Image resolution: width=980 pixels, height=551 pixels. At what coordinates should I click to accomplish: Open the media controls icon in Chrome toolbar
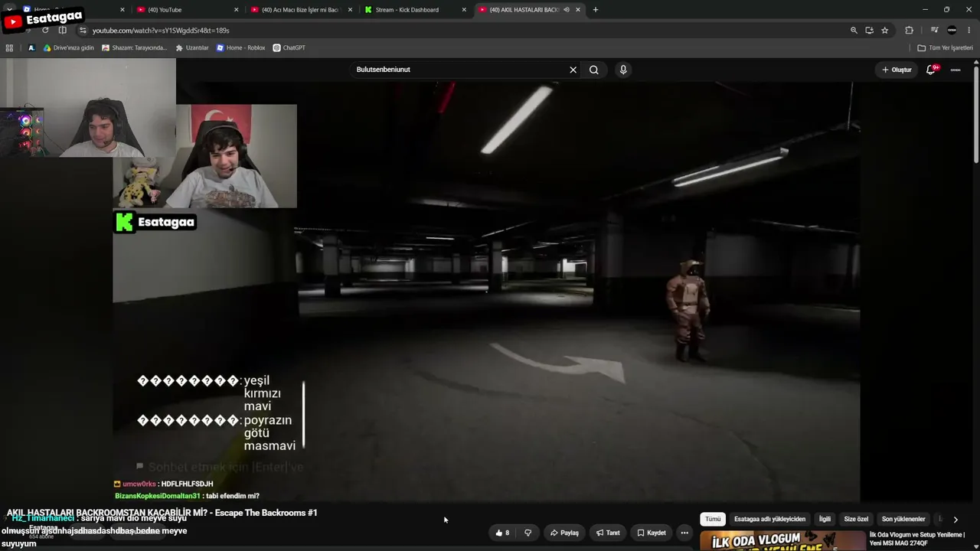pyautogui.click(x=935, y=31)
